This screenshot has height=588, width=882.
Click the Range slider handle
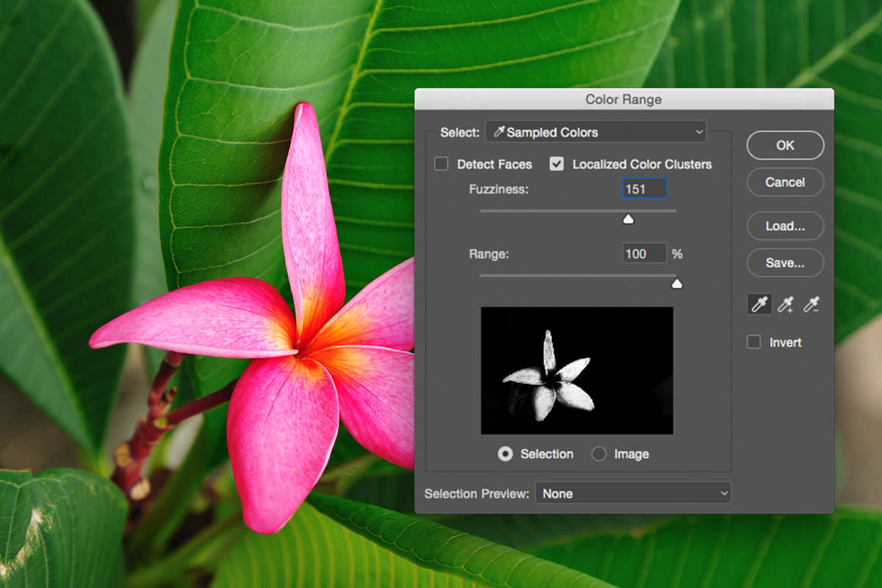677,283
